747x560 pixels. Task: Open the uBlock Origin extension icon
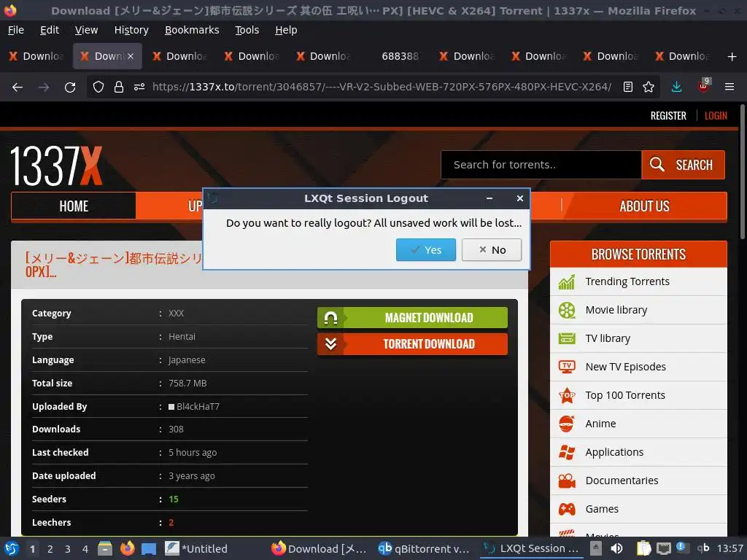pos(704,86)
